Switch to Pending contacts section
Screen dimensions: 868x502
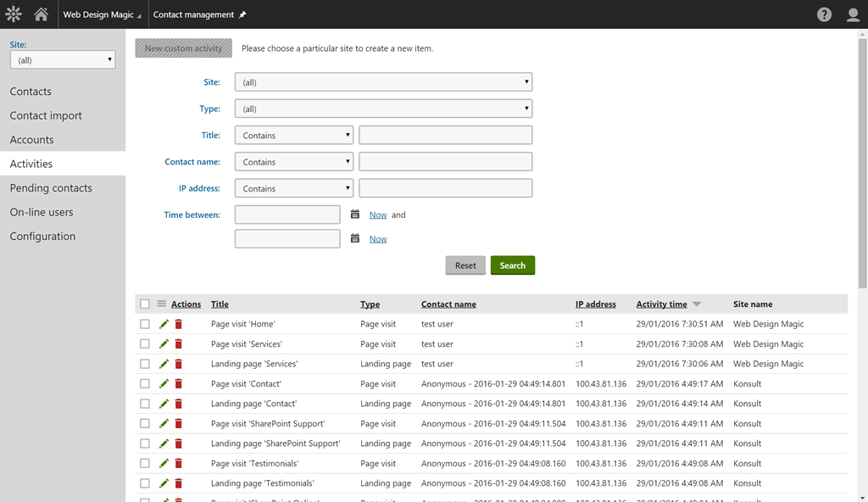51,188
